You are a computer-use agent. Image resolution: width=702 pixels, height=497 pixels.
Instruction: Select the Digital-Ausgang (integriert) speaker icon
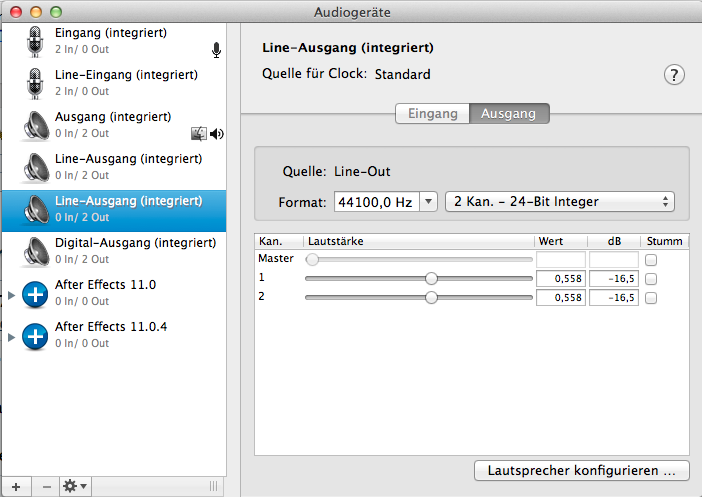pyautogui.click(x=36, y=251)
